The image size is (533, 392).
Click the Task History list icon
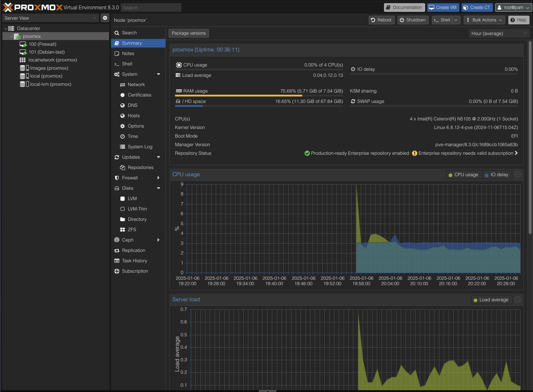pyautogui.click(x=117, y=261)
